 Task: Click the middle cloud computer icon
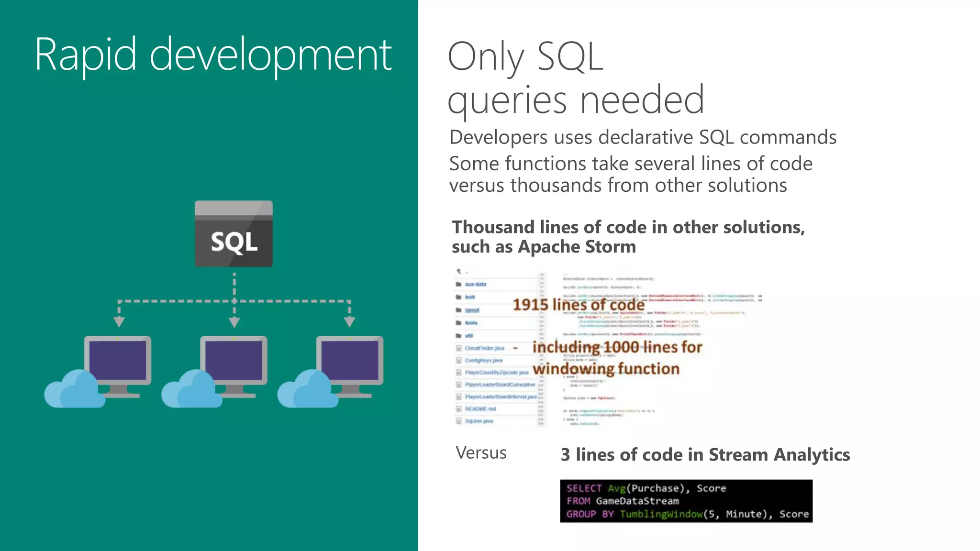214,371
